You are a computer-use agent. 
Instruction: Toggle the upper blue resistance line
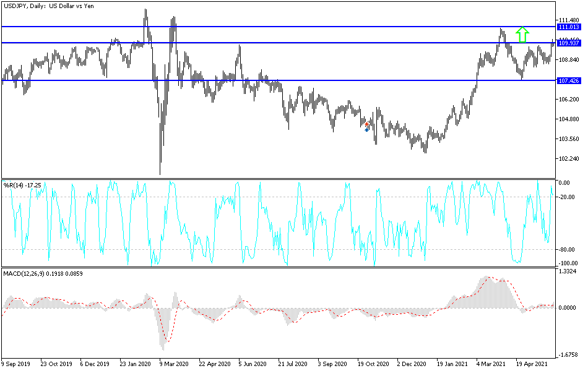pyautogui.click(x=279, y=27)
